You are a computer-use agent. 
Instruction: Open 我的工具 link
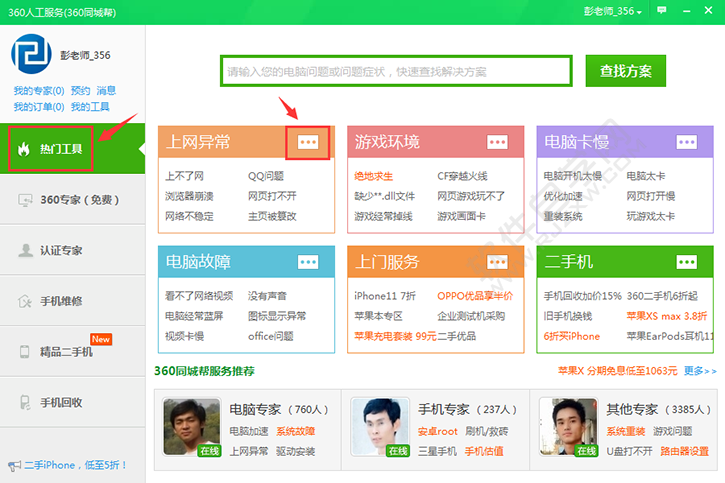coord(90,107)
